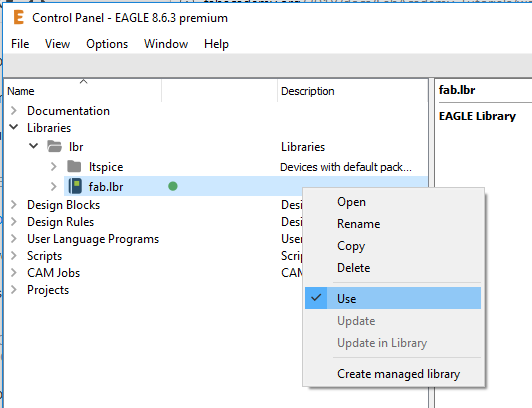Toggle the checked Use menu option
The height and width of the screenshot is (408, 532).
pyautogui.click(x=393, y=298)
